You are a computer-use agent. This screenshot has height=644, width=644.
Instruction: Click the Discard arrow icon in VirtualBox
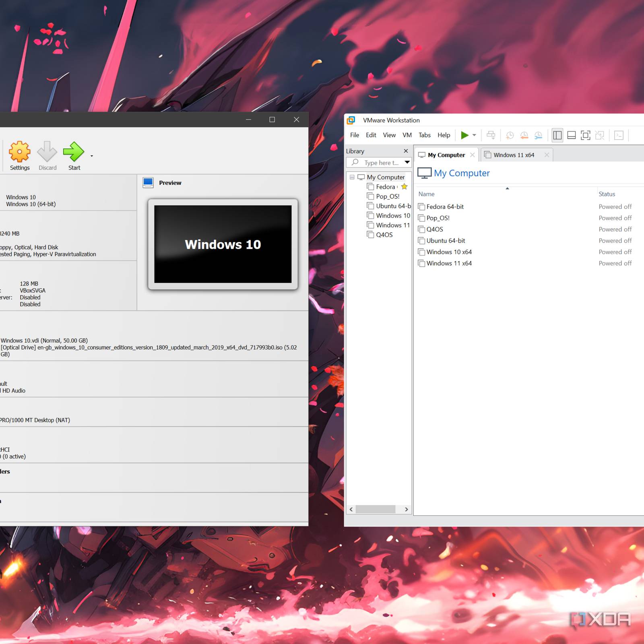click(x=47, y=152)
